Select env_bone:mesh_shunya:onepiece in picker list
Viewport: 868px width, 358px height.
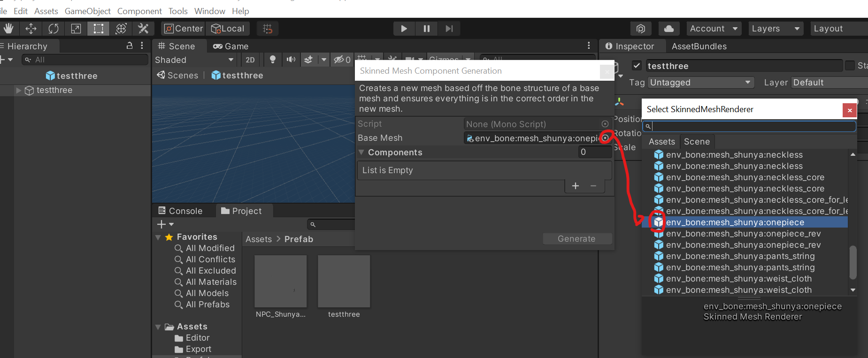745,222
